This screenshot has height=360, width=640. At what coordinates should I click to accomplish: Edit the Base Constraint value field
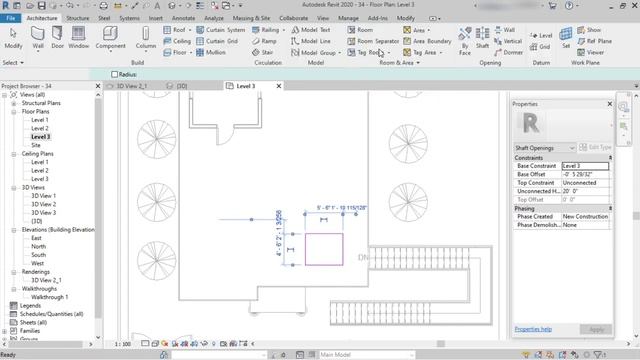(x=585, y=166)
